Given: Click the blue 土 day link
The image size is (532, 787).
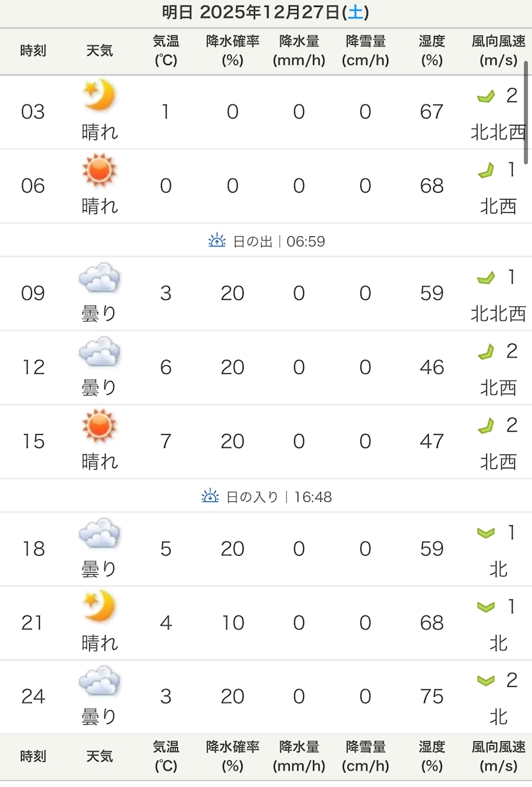Looking at the screenshot, I should 357,12.
